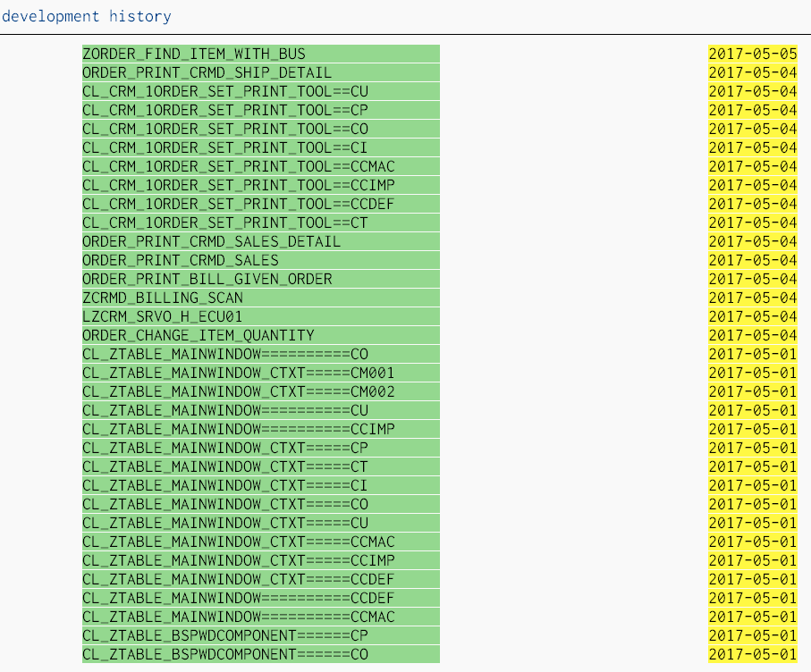Click CL_CRM_1ORDER_SET_PRINT_TOOL==CO

click(x=261, y=129)
